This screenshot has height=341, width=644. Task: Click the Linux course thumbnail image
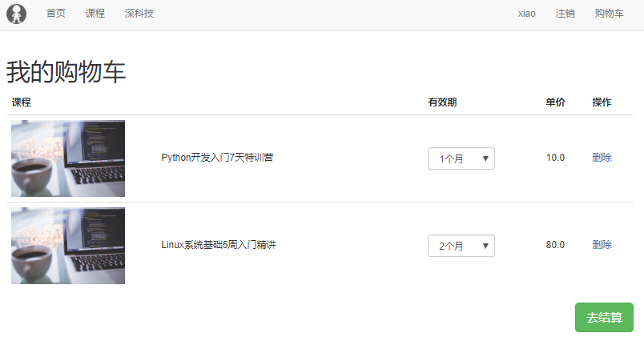click(68, 246)
